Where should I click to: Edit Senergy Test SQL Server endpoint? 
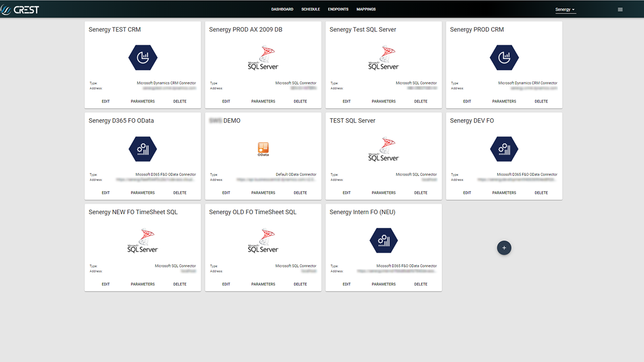(347, 101)
